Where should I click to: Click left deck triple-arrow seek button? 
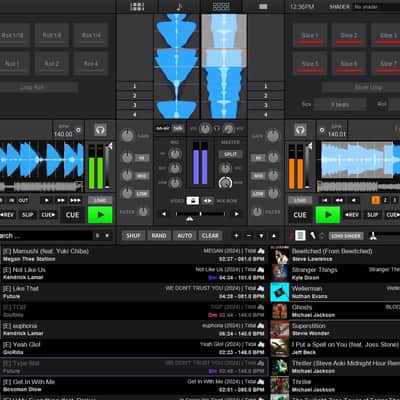75,200
